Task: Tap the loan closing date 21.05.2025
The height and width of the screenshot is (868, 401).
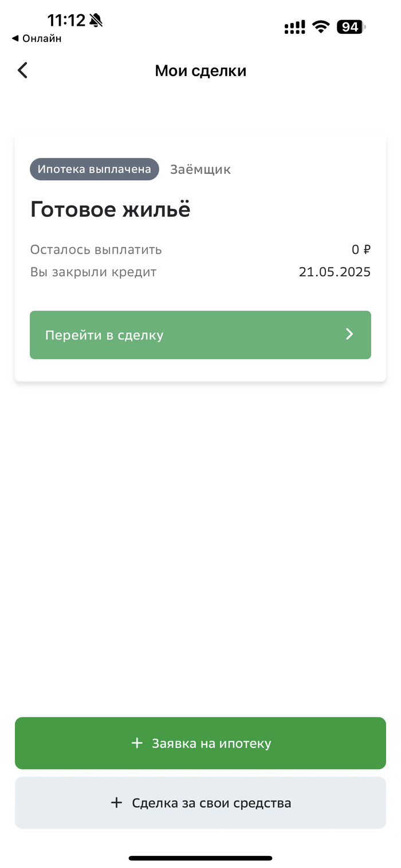Action: [335, 272]
